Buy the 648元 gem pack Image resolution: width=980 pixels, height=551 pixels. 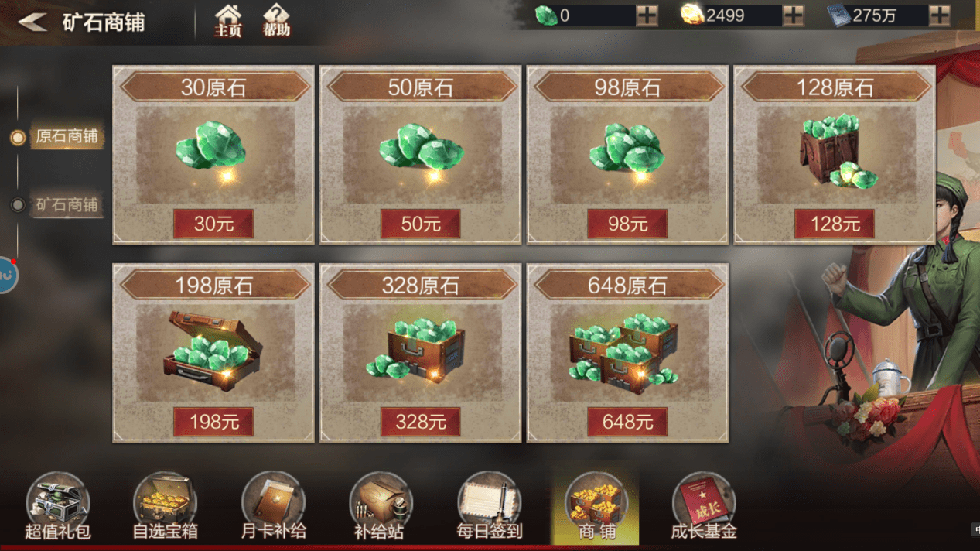(x=627, y=422)
